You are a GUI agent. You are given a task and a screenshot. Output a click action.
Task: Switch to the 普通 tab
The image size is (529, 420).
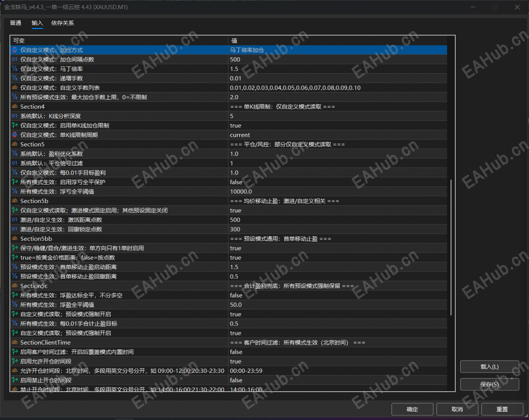[x=15, y=23]
